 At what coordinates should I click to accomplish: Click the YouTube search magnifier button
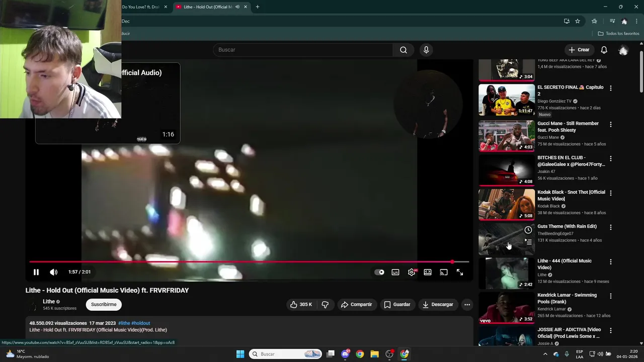pyautogui.click(x=404, y=50)
